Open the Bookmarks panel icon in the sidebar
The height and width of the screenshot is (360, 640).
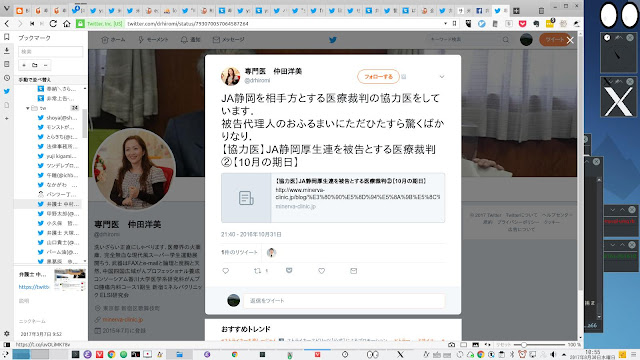[7, 37]
